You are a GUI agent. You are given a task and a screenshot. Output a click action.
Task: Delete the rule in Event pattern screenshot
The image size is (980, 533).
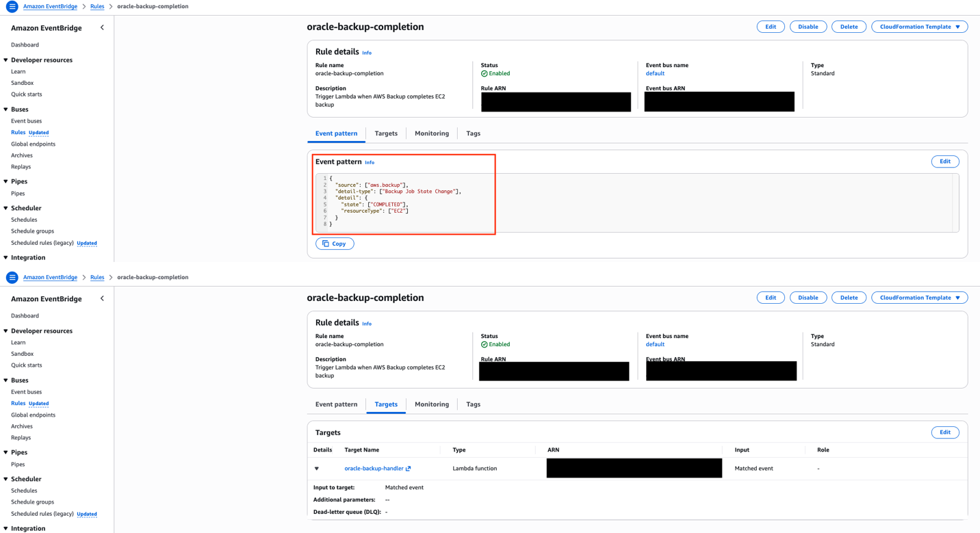pyautogui.click(x=849, y=27)
